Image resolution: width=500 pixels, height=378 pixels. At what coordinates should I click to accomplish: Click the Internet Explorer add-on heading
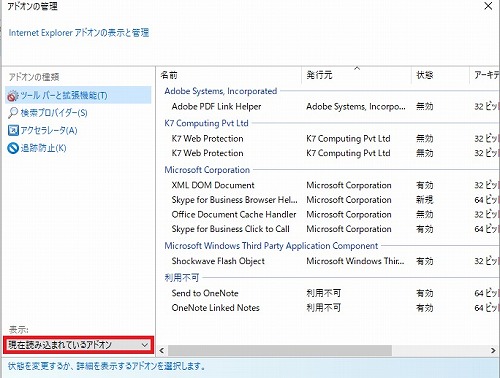click(79, 33)
